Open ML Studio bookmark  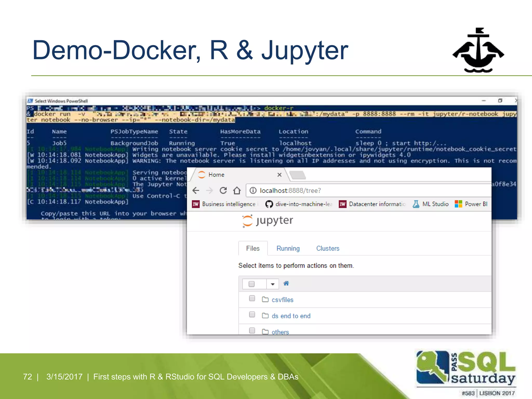point(431,204)
